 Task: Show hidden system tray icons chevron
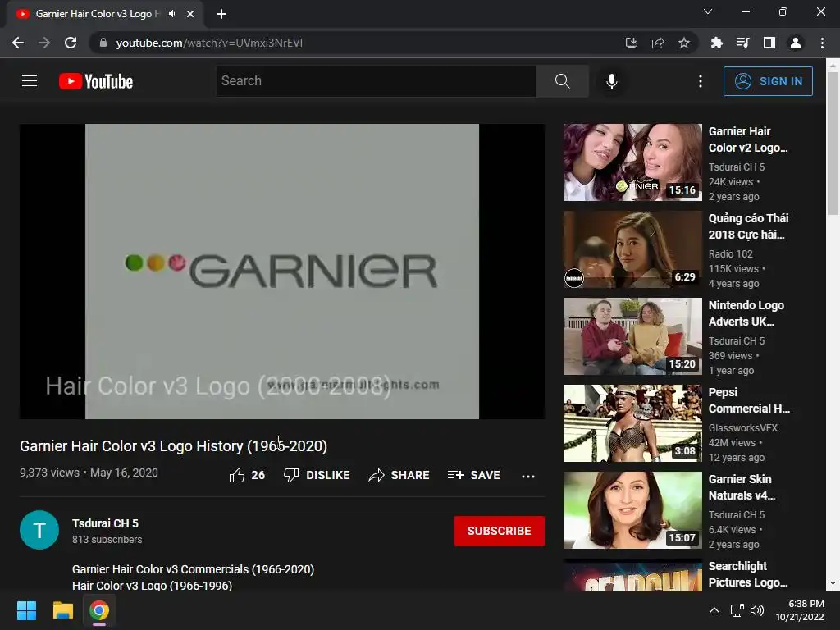(714, 610)
